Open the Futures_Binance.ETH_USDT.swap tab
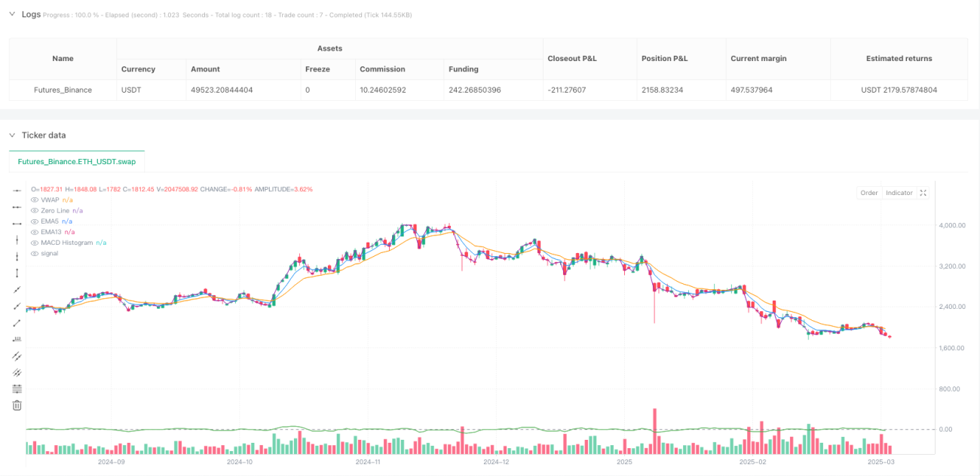 (x=77, y=161)
